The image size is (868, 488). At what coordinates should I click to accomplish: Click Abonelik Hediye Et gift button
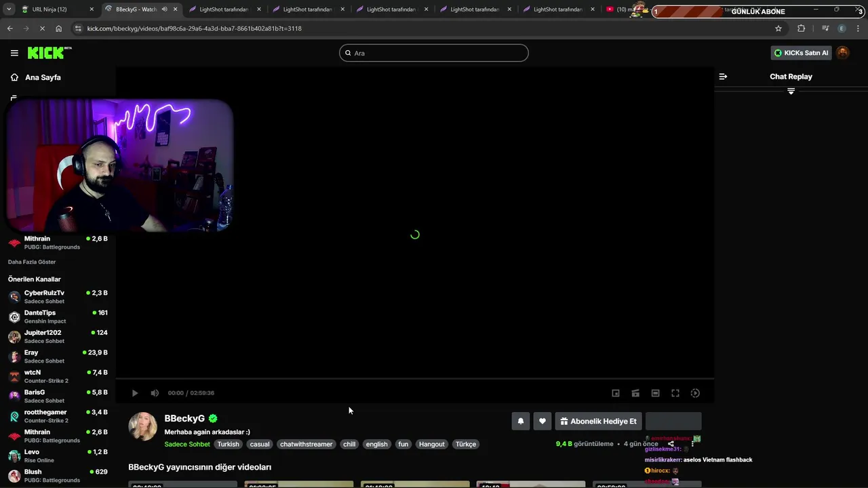[x=599, y=421]
